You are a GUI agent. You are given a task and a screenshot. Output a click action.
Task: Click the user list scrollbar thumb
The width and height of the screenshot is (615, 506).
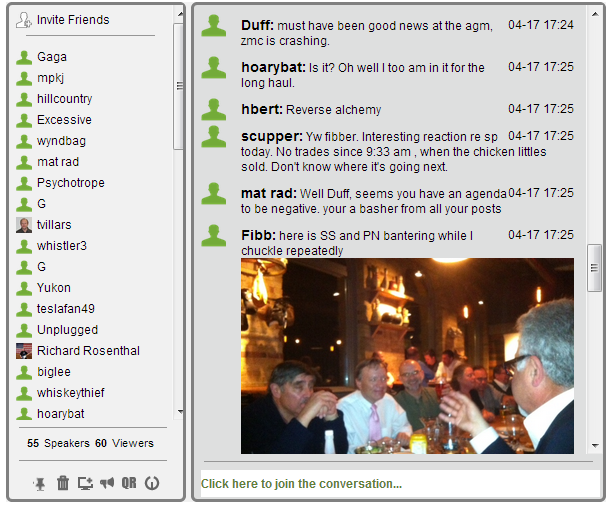[179, 86]
